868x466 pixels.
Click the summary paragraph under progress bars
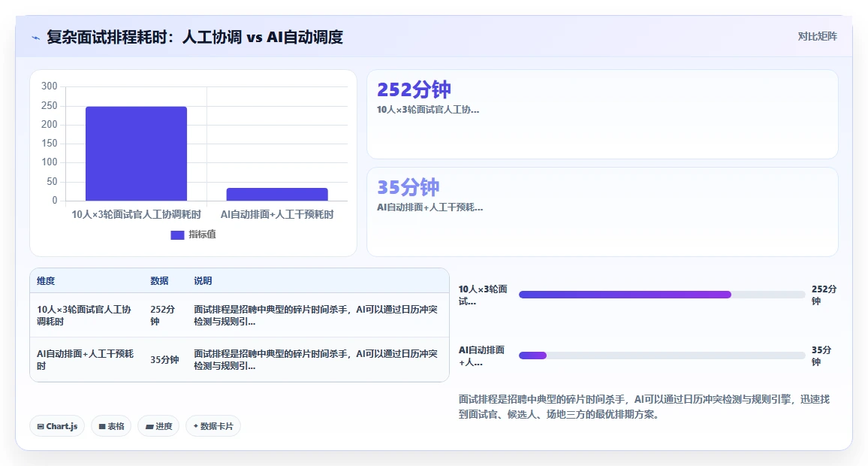click(643, 407)
